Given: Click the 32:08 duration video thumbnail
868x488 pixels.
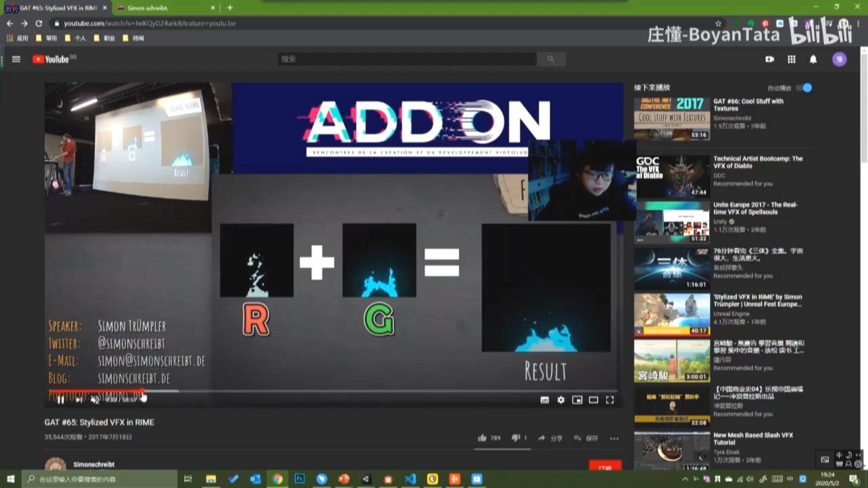Looking at the screenshot, I should click(672, 407).
